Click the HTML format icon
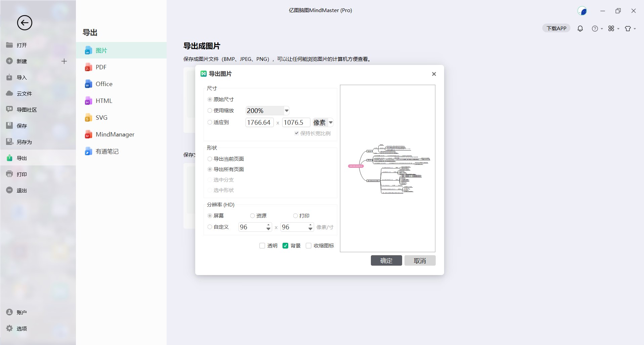The image size is (644, 345). 88,101
